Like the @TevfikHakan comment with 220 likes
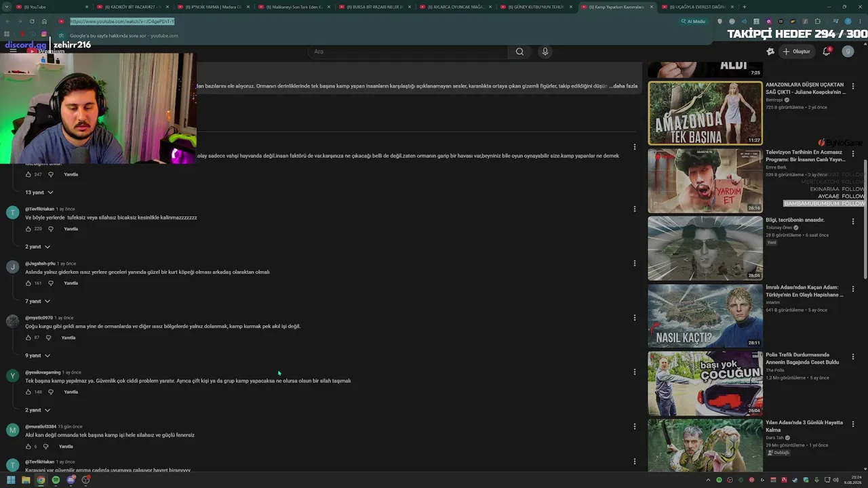Image resolution: width=868 pixels, height=488 pixels. (28, 229)
